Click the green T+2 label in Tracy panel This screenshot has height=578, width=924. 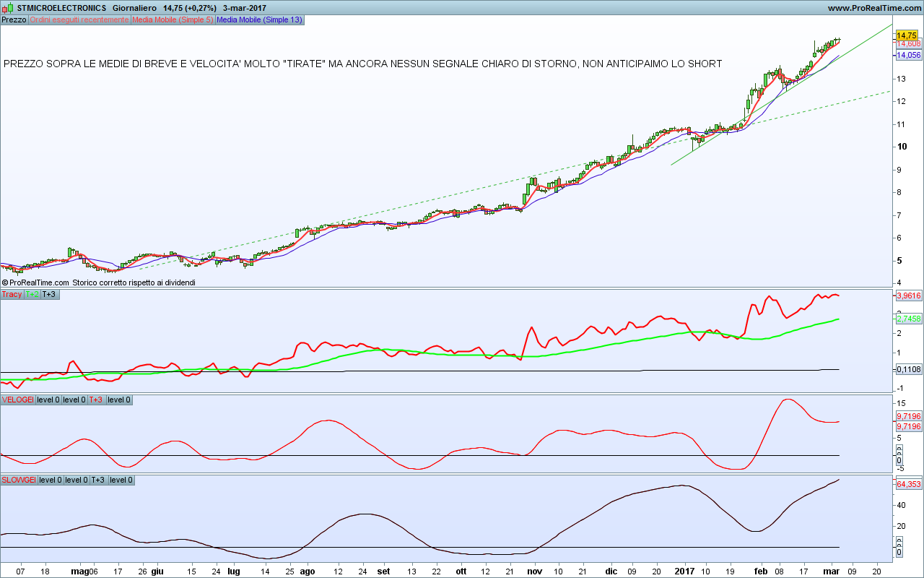32,294
